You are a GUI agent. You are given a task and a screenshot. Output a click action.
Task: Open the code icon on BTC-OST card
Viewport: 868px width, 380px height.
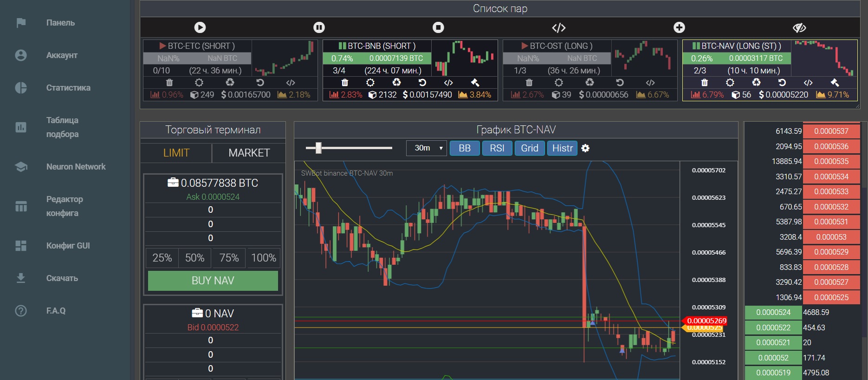(x=650, y=83)
